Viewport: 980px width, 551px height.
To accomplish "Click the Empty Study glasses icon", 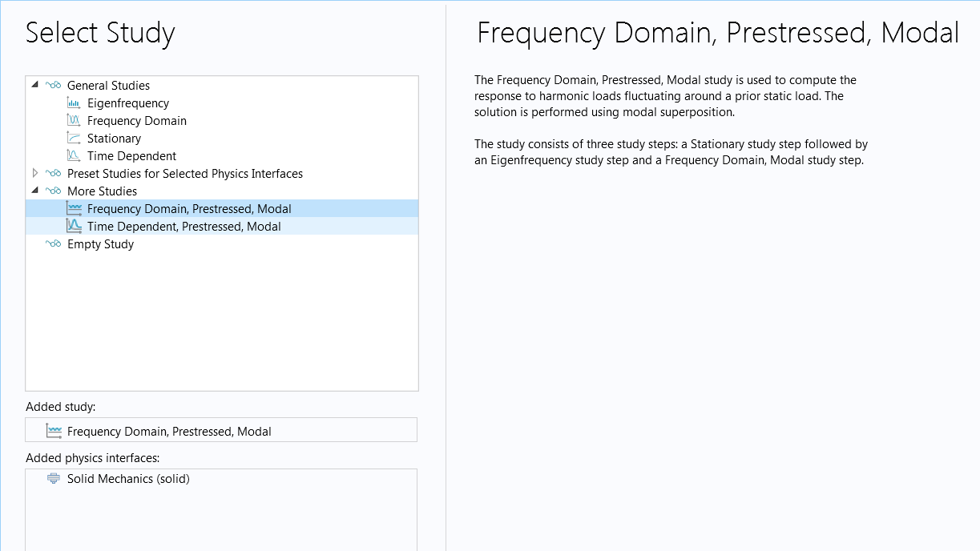I will pos(54,244).
